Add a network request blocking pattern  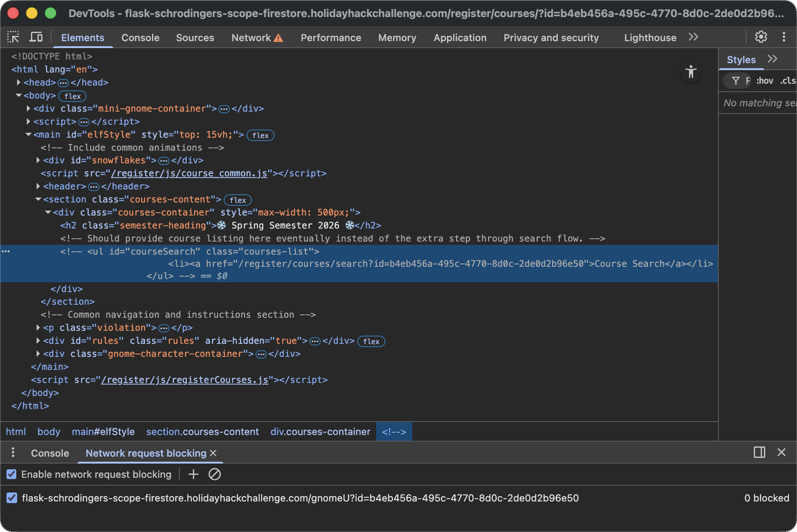(x=194, y=474)
